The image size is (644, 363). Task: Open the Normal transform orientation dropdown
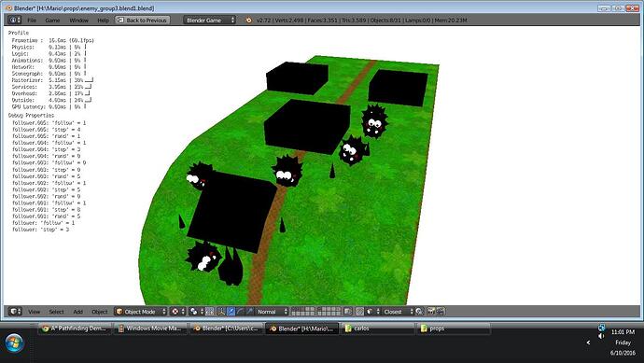coord(272,312)
